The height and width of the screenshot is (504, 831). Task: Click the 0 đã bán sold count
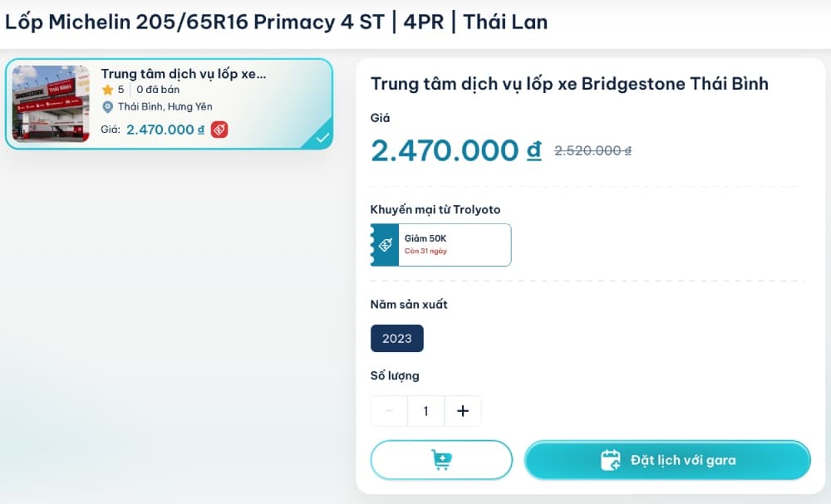158,90
